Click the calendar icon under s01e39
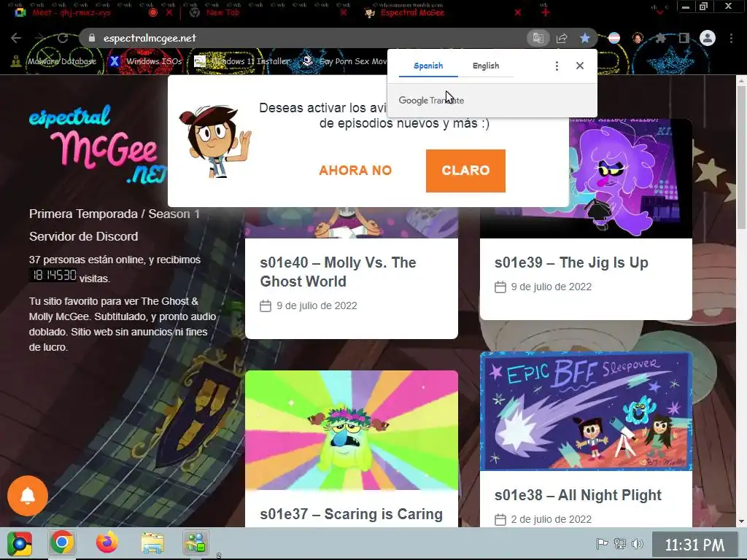 (x=500, y=287)
